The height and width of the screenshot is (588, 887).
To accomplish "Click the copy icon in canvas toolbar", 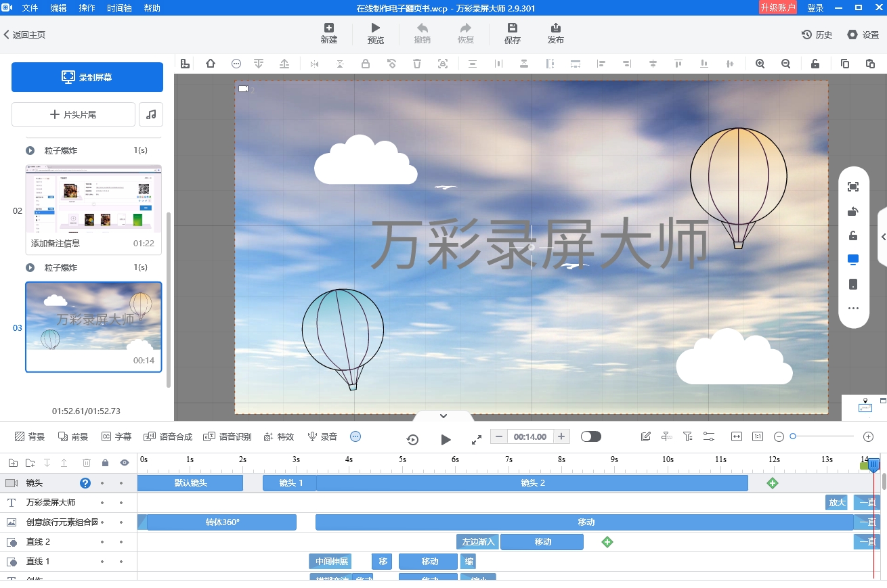I will point(845,64).
